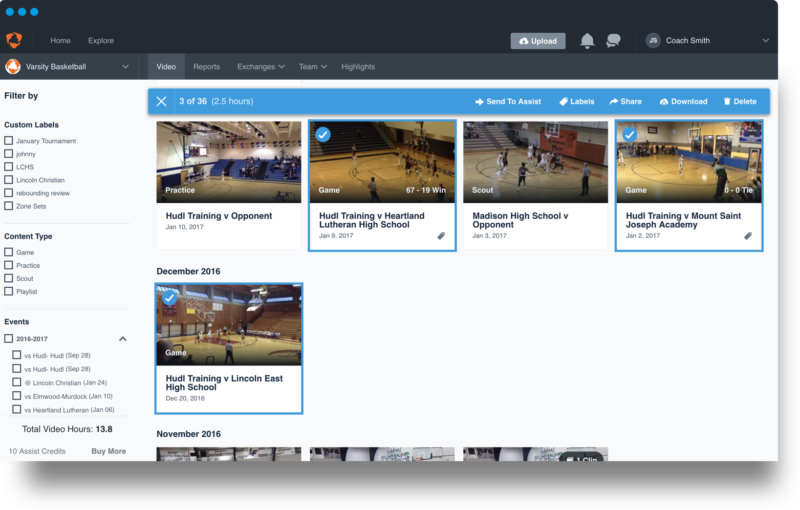The image size is (800, 510).
Task: Open the Exchanges dropdown menu
Action: 261,67
